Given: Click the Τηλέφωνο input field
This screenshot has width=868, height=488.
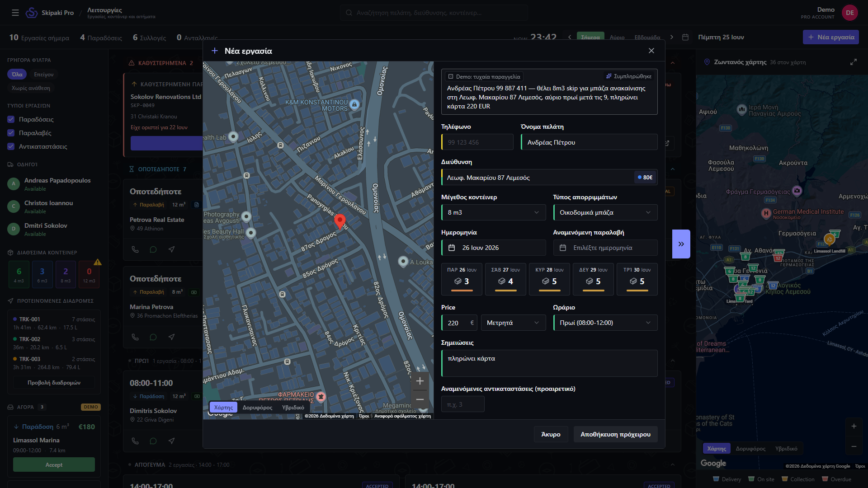Looking at the screenshot, I should pyautogui.click(x=477, y=142).
